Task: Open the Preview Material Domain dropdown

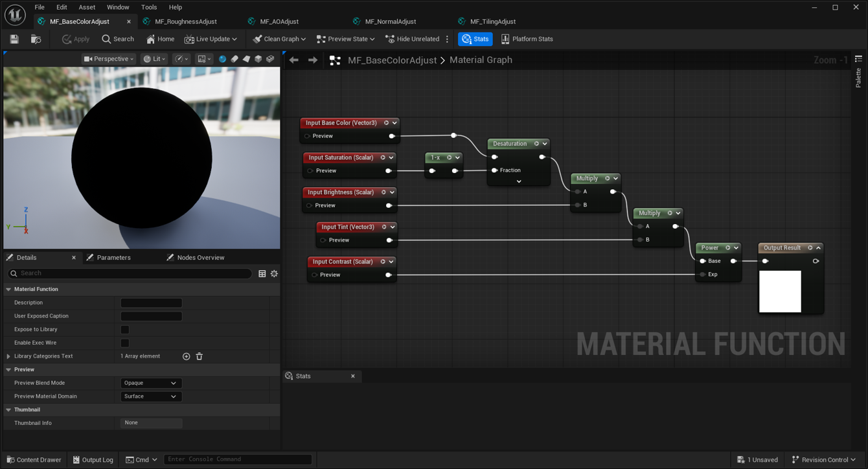Action: [x=150, y=396]
